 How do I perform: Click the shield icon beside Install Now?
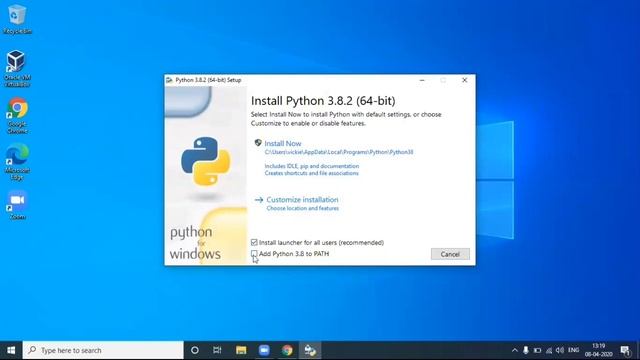tap(258, 143)
